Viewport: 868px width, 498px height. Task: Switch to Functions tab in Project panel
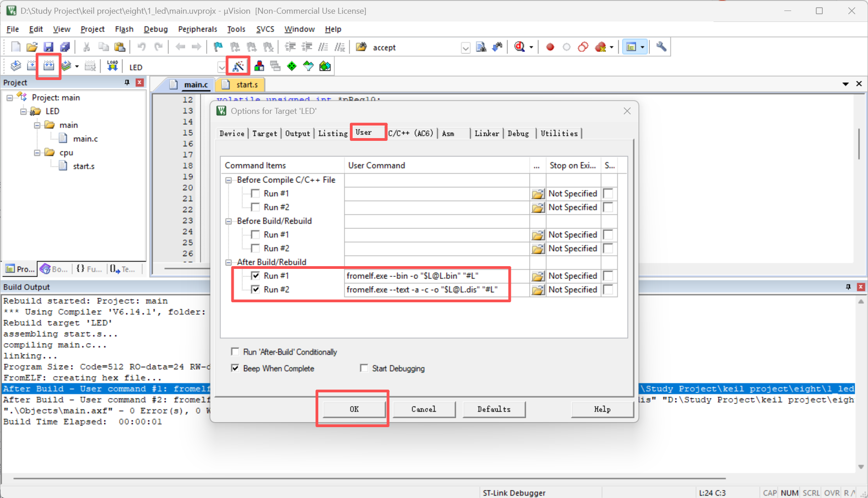[89, 269]
